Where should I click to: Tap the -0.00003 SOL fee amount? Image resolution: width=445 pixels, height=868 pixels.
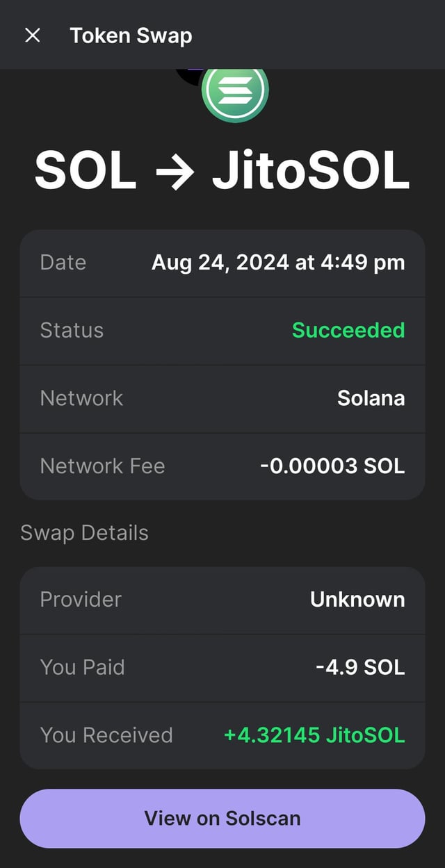pyautogui.click(x=332, y=466)
